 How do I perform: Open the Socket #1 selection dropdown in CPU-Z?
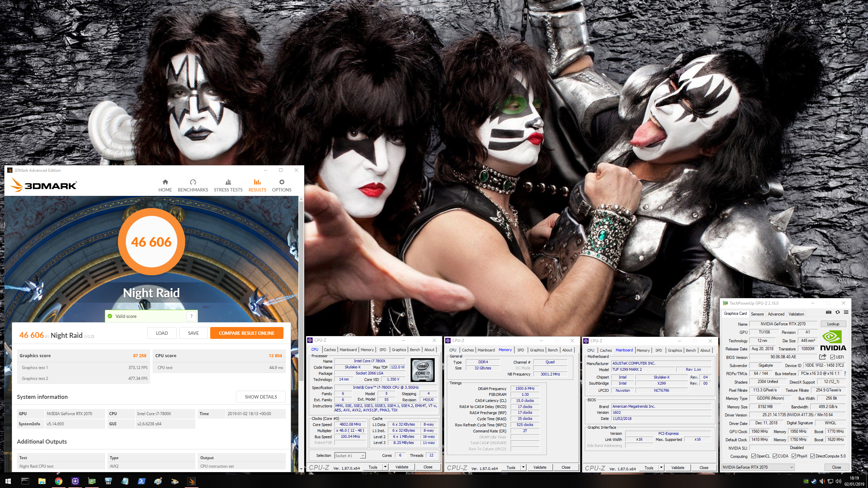pyautogui.click(x=350, y=455)
